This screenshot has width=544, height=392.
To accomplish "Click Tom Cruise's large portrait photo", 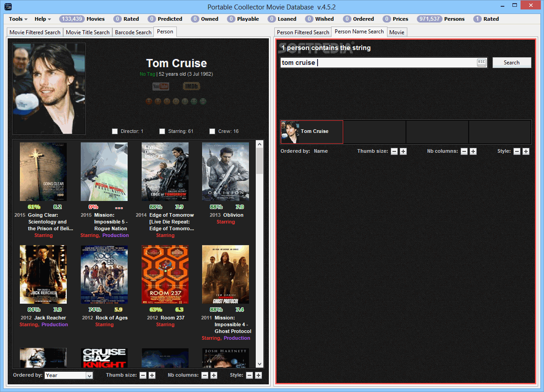I will click(x=49, y=89).
